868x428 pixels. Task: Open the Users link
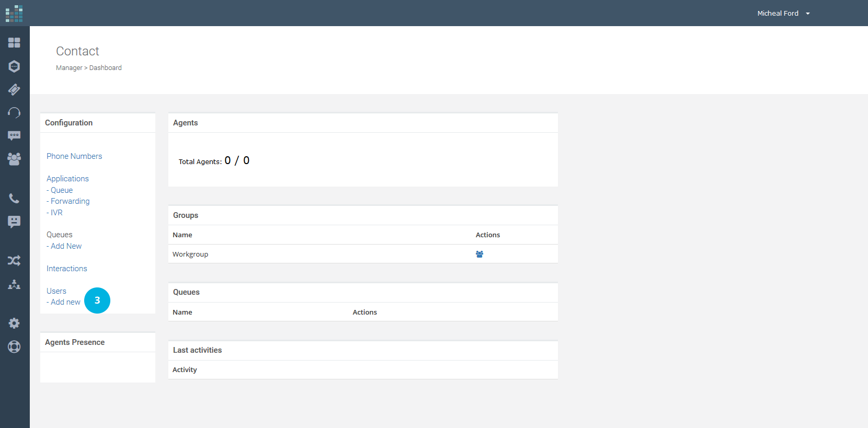(x=56, y=291)
